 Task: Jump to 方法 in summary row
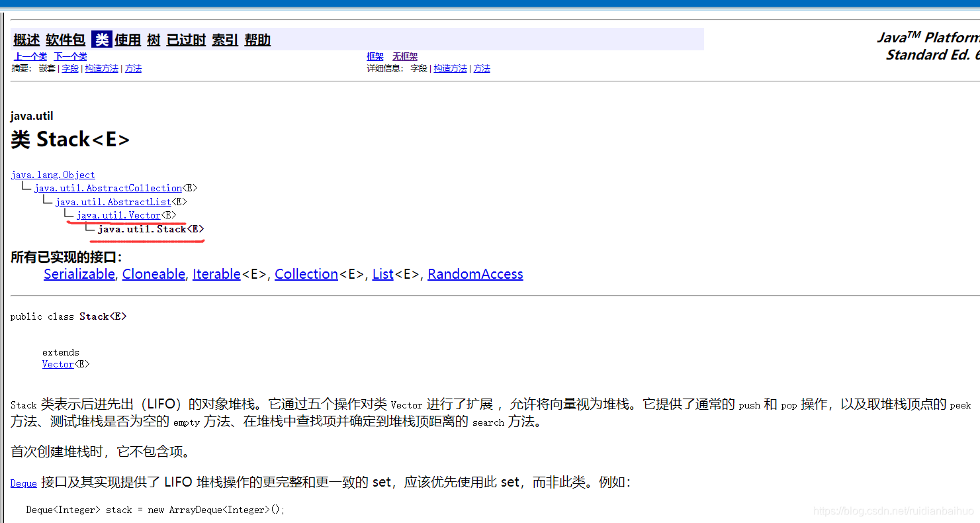pos(134,69)
